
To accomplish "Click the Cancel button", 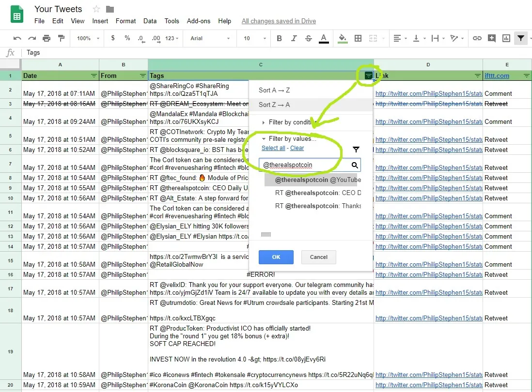I will (319, 257).
